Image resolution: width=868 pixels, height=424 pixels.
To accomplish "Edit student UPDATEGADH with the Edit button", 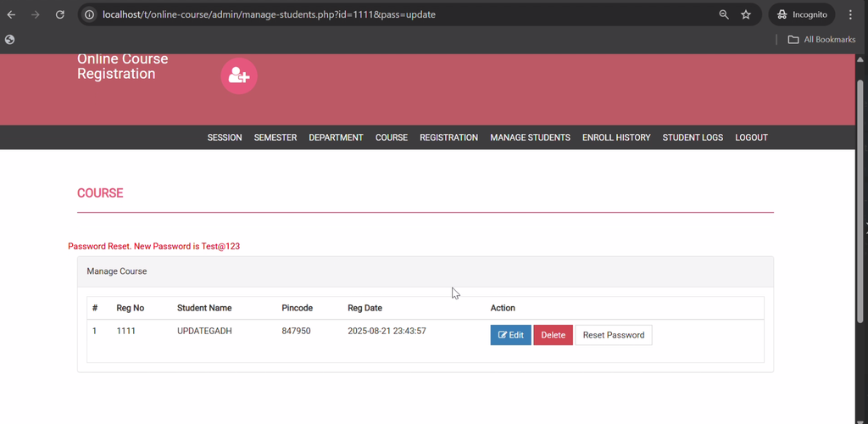I will pyautogui.click(x=510, y=335).
